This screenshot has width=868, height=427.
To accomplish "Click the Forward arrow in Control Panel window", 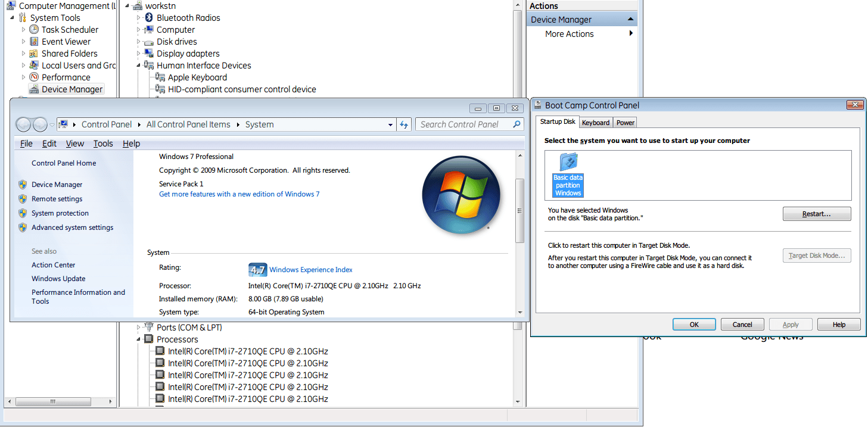I will 40,124.
